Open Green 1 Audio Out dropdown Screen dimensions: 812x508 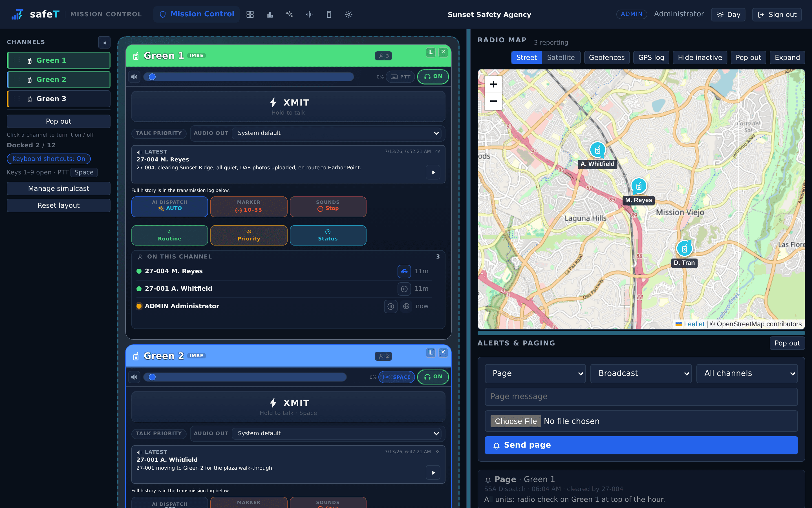[337, 133]
